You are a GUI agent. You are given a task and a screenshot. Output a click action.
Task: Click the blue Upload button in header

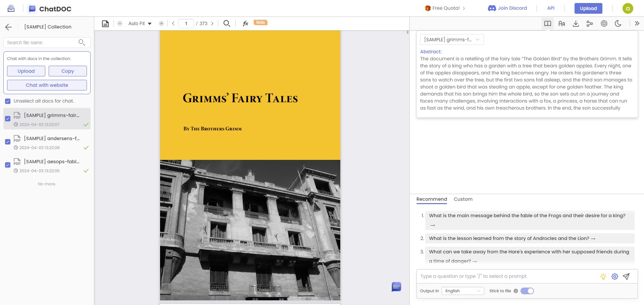pos(588,8)
